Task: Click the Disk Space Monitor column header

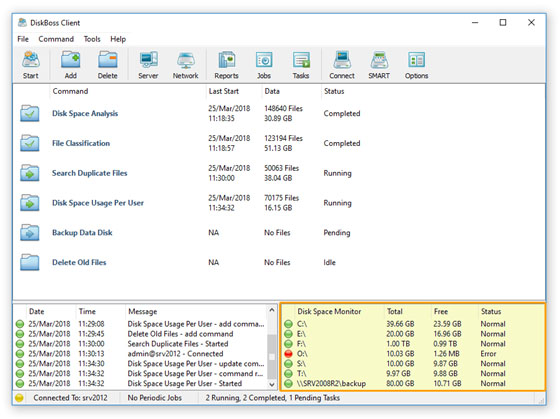Action: tap(329, 311)
